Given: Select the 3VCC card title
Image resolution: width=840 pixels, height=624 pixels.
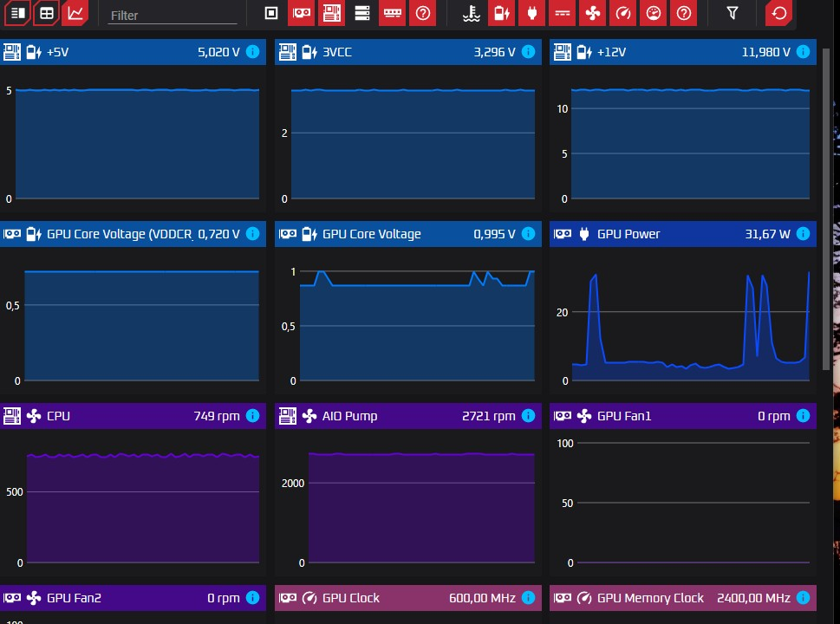Looking at the screenshot, I should [x=337, y=52].
